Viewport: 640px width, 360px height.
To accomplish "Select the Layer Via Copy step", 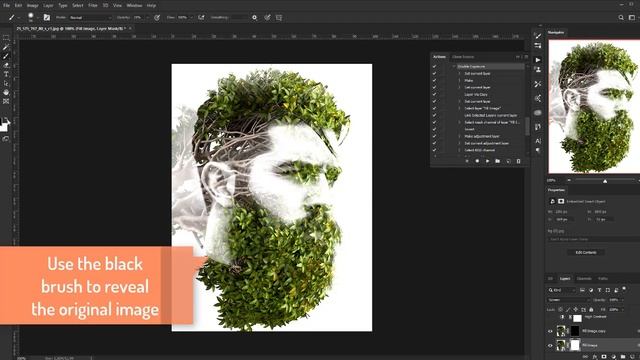I will coord(476,94).
